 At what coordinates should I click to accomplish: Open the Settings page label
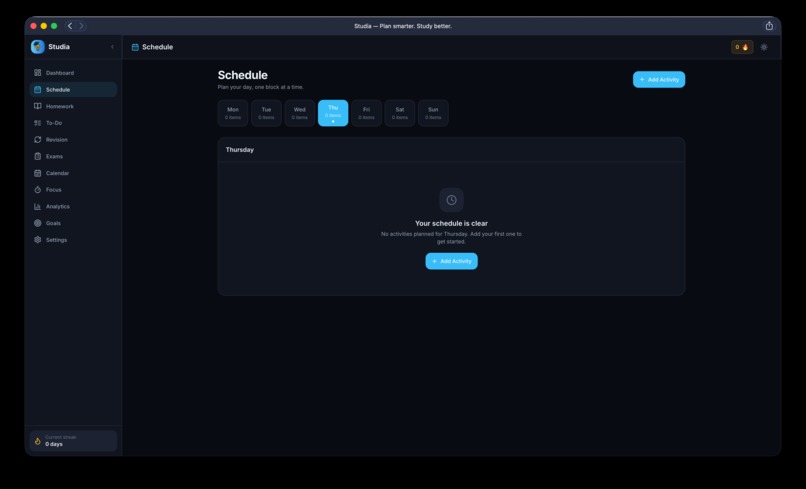tap(56, 240)
